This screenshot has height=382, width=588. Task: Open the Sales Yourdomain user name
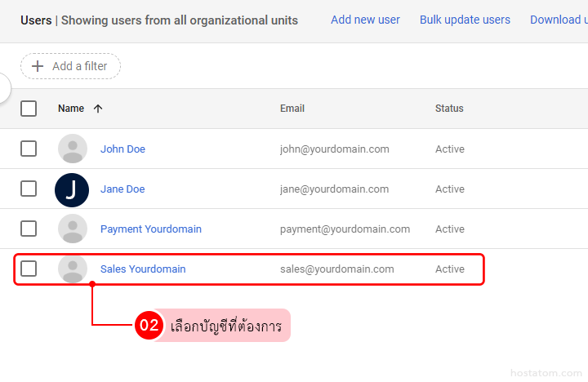pos(143,269)
